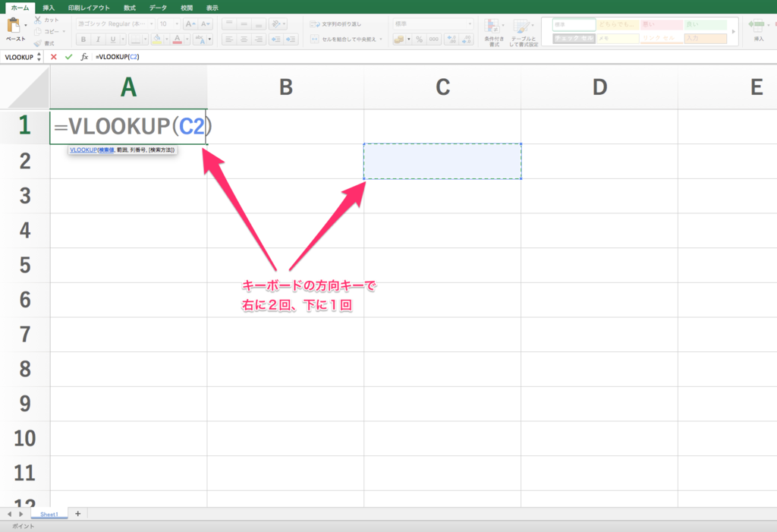Increase the cell indent
The width and height of the screenshot is (777, 532).
tap(291, 39)
